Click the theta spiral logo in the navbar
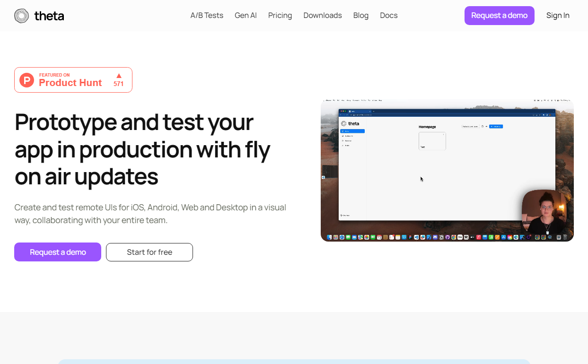The height and width of the screenshot is (364, 588). (x=21, y=15)
